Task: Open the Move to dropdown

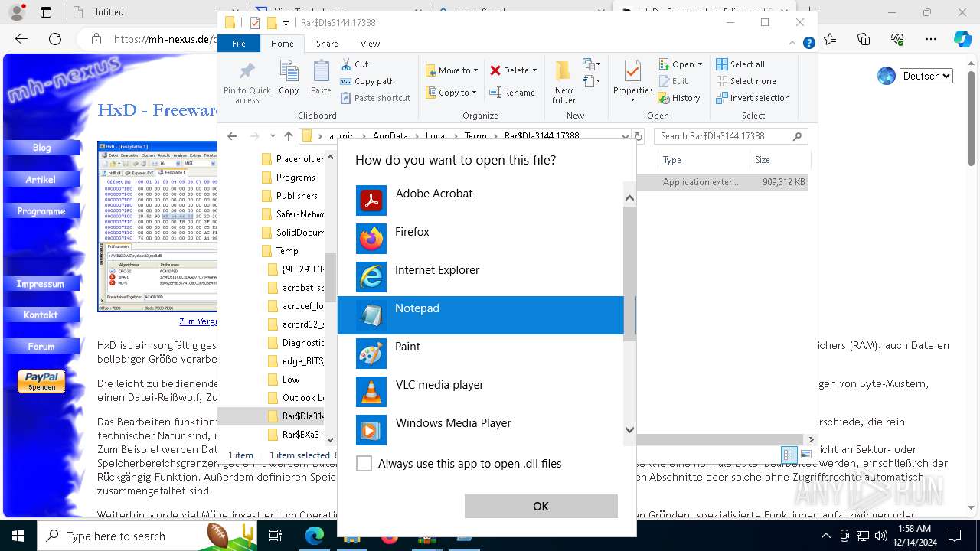Action: pyautogui.click(x=451, y=70)
